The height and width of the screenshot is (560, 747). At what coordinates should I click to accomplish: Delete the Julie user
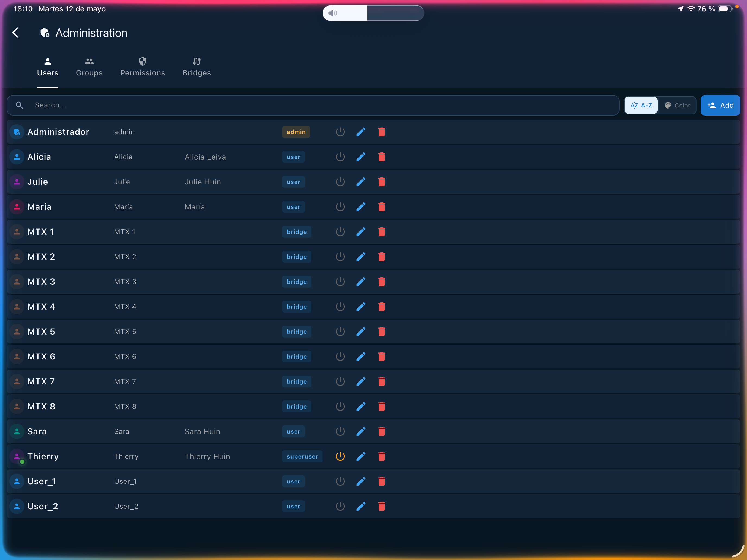click(382, 182)
